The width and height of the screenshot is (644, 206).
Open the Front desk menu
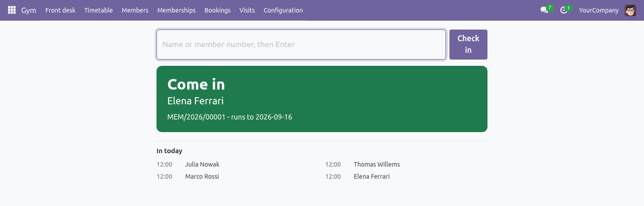[60, 10]
